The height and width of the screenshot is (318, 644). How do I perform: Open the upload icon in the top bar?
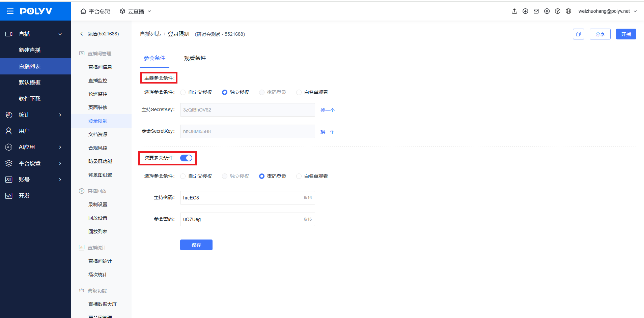514,11
